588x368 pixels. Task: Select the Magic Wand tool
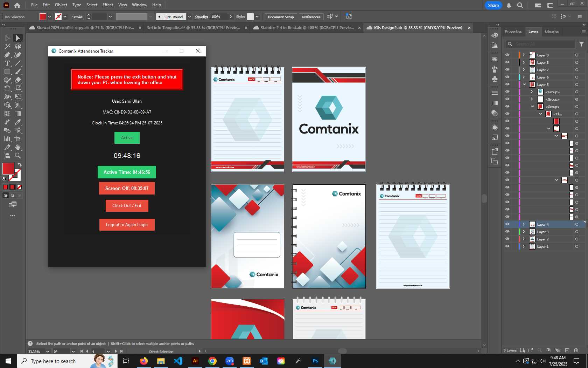[x=7, y=46]
